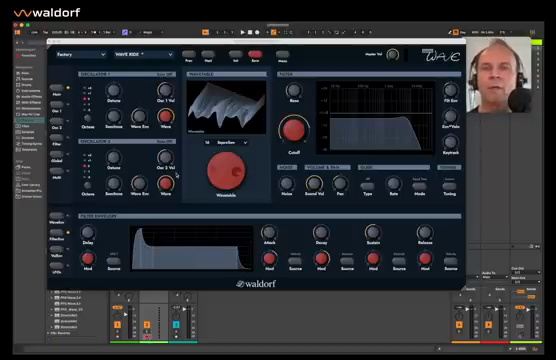Image resolution: width=556 pixels, height=360 pixels.
Task: Click the filter frequency response graph
Action: click(375, 118)
